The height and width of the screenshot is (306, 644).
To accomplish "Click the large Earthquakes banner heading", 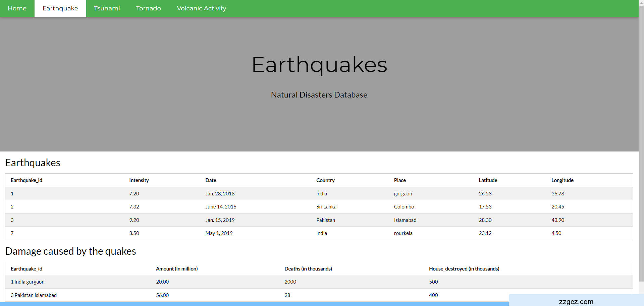I will coord(319,65).
